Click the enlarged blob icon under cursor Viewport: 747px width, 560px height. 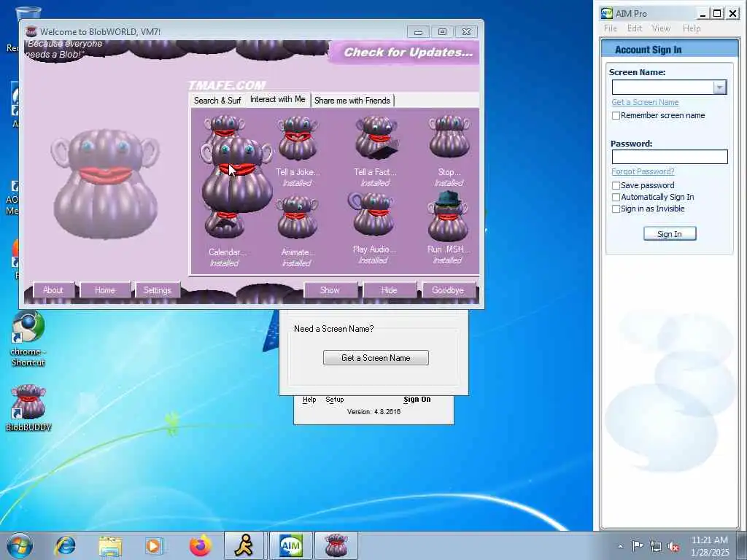pyautogui.click(x=237, y=174)
